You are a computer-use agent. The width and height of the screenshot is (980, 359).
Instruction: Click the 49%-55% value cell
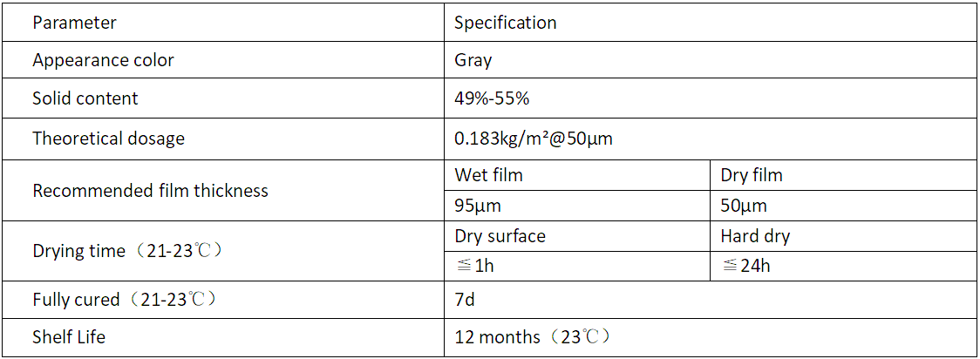(711, 98)
